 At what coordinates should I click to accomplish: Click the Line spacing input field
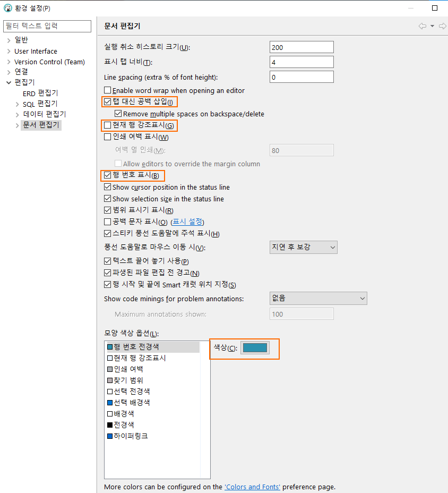point(301,76)
